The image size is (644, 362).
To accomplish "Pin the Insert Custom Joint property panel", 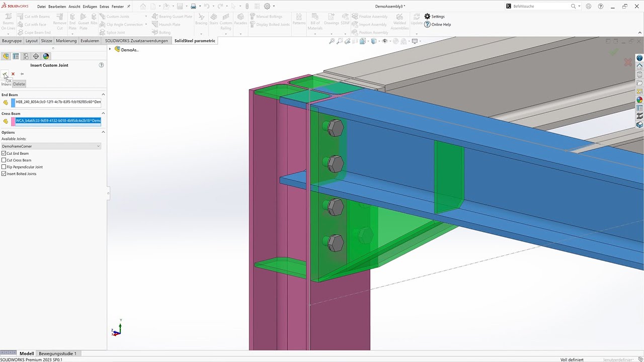I will click(22, 74).
